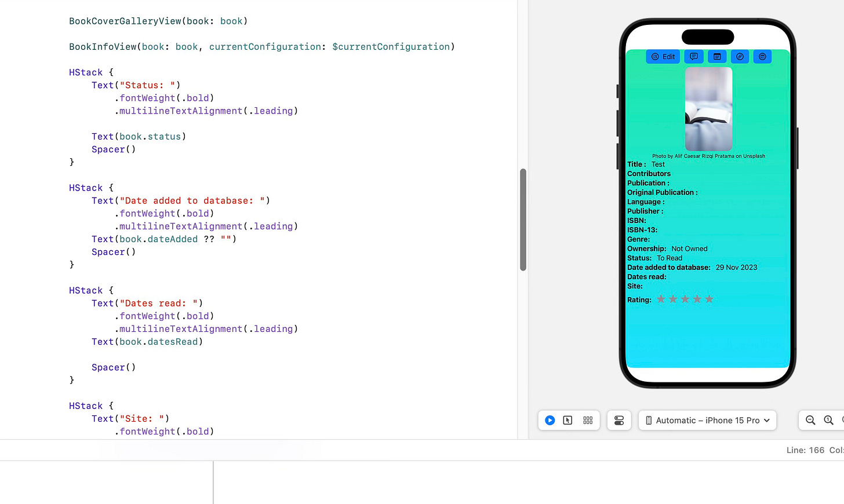Zoom the preview to actual size
The height and width of the screenshot is (504, 844).
point(829,420)
